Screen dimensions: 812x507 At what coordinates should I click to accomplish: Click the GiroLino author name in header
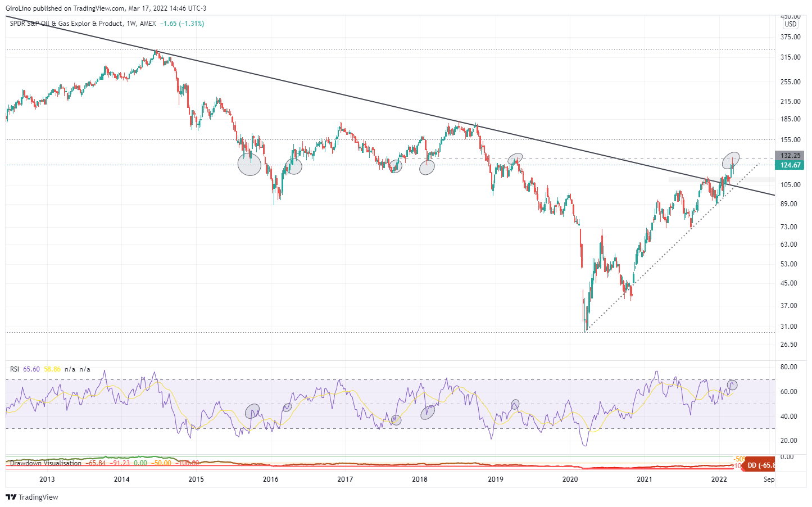click(18, 8)
